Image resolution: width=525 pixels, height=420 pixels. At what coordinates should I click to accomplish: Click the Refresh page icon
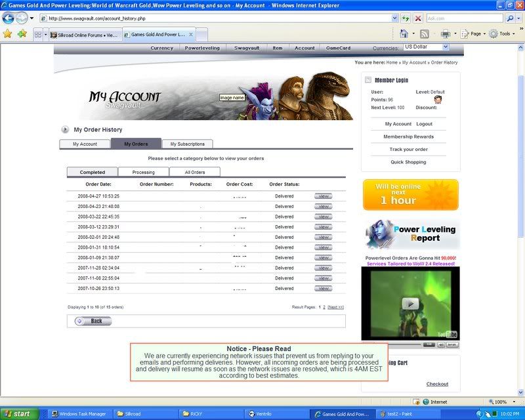pos(406,18)
